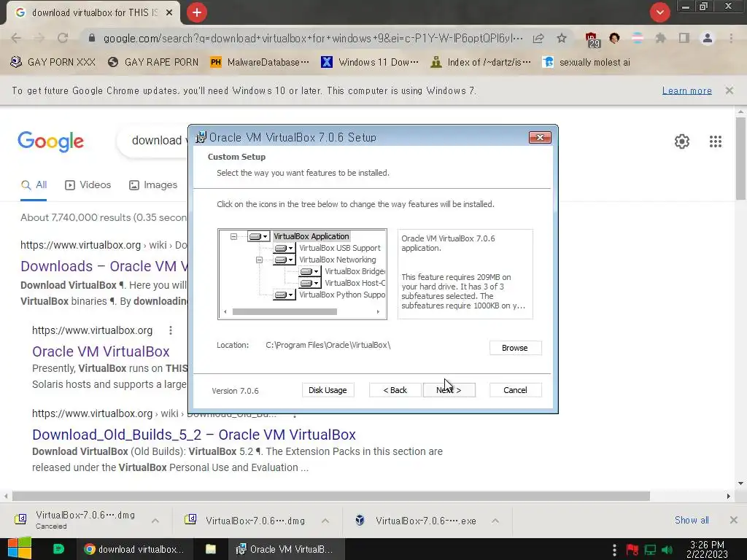Click the Chrome back arrow

tap(16, 38)
